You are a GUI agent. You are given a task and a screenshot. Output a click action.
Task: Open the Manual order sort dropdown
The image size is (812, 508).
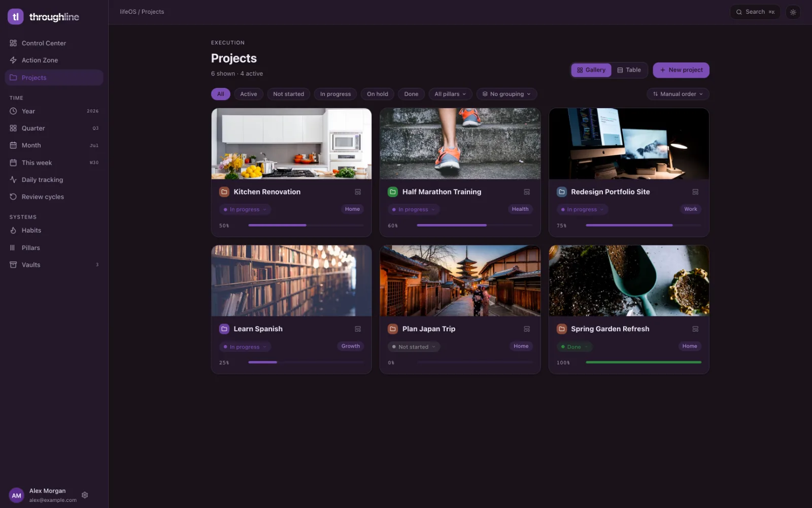(678, 94)
